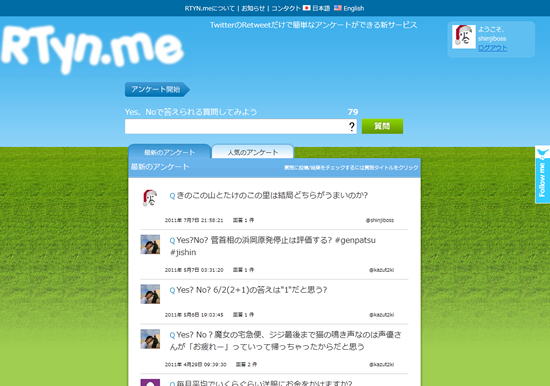The height and width of the screenshot is (386, 550).
Task: Click the ログアウト logout link
Action: pos(492,48)
